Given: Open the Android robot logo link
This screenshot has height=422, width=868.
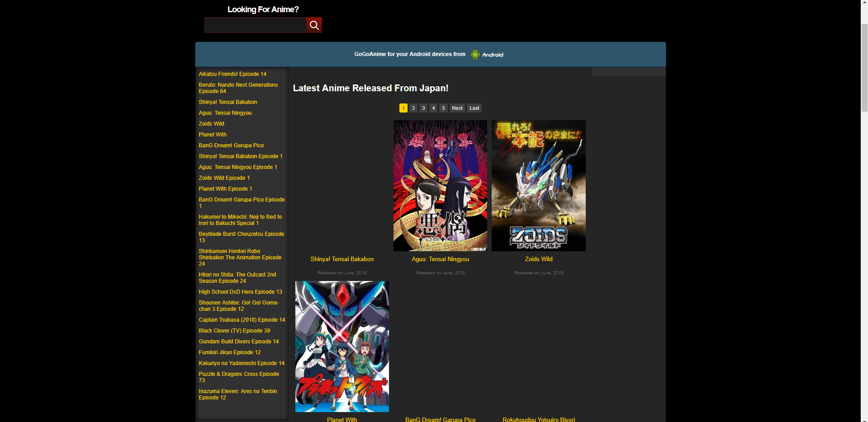Looking at the screenshot, I should (x=487, y=55).
